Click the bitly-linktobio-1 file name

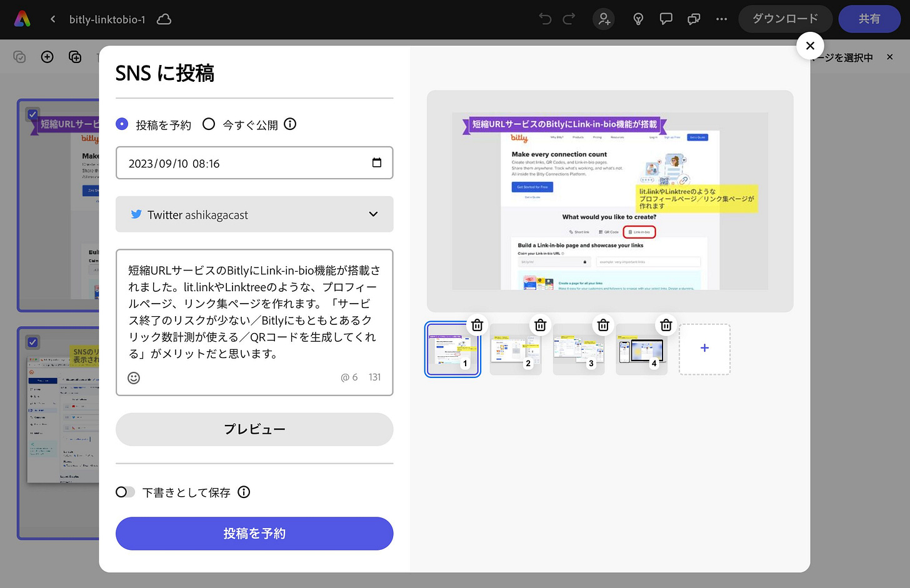(x=107, y=19)
